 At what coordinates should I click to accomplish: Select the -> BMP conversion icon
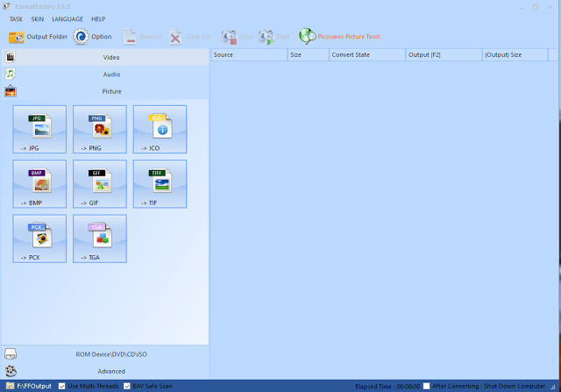click(39, 184)
